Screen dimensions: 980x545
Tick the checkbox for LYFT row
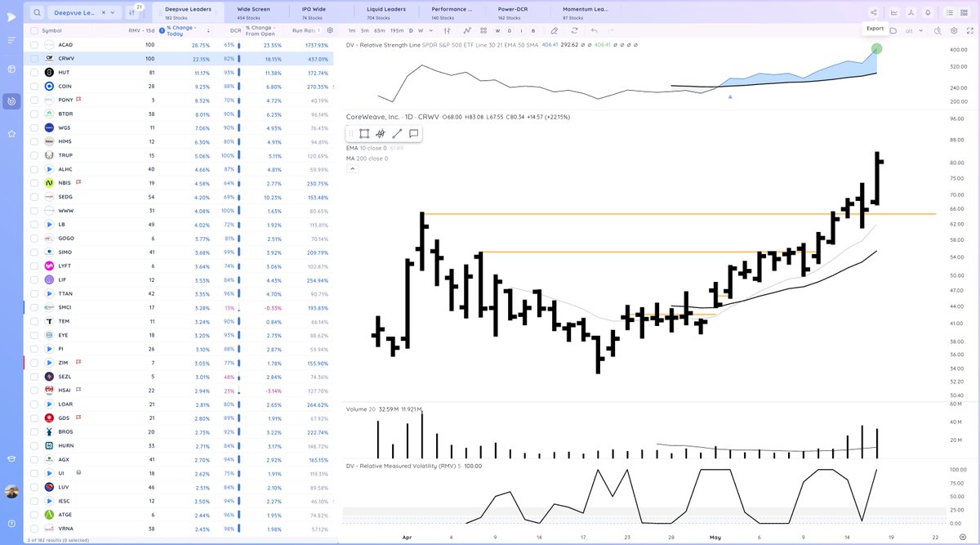[x=33, y=266]
